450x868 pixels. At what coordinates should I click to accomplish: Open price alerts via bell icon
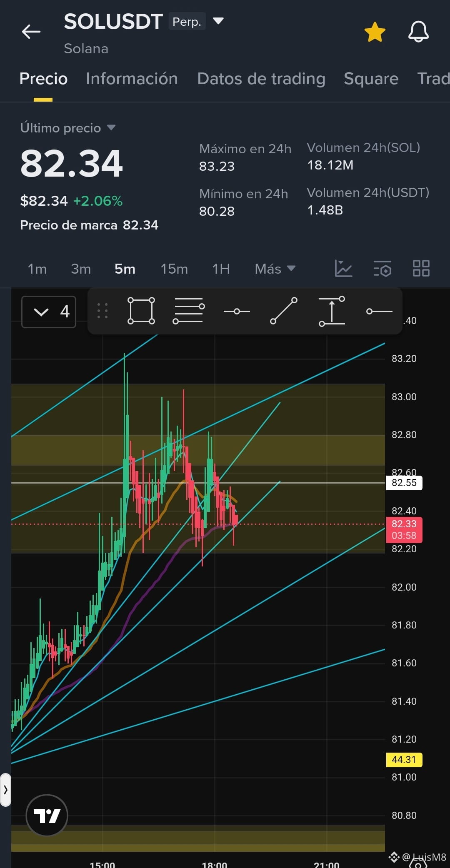[418, 32]
